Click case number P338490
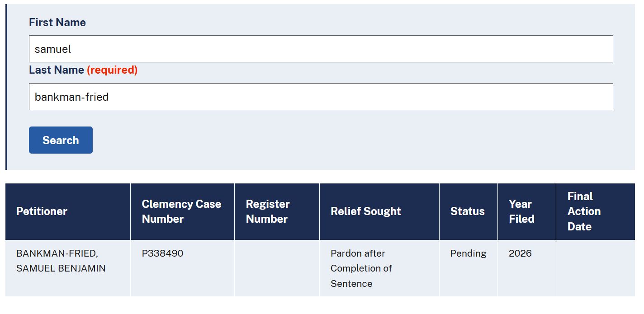644x314 pixels. [162, 253]
